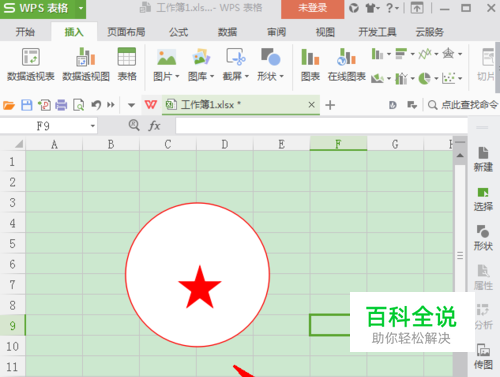The width and height of the screenshot is (500, 377).
Task: Undo the last action
Action: click(96, 105)
